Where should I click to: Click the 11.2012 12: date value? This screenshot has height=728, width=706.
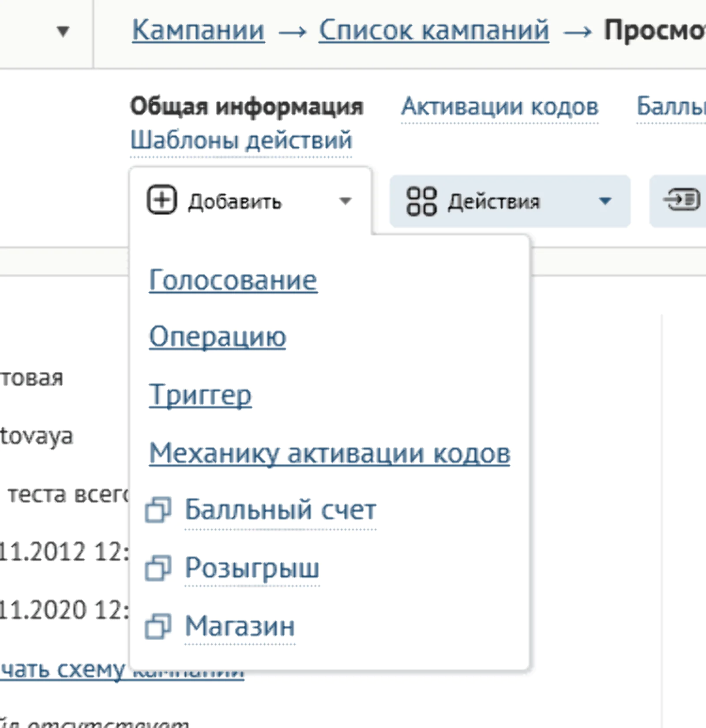[64, 551]
